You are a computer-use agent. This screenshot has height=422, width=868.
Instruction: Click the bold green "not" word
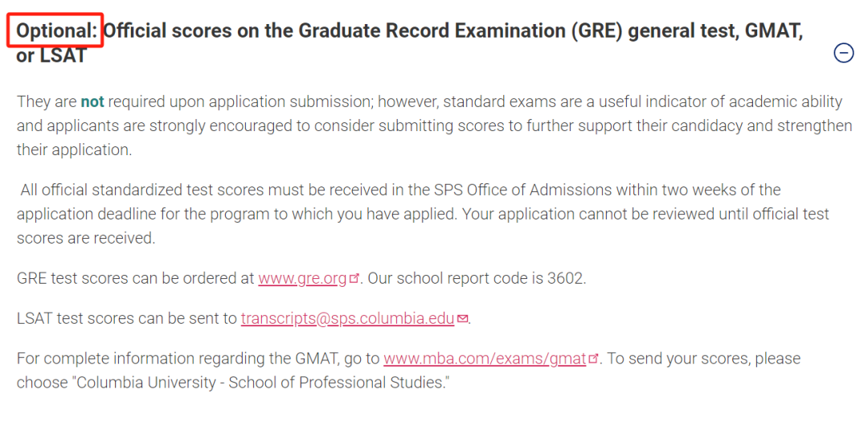click(x=92, y=102)
